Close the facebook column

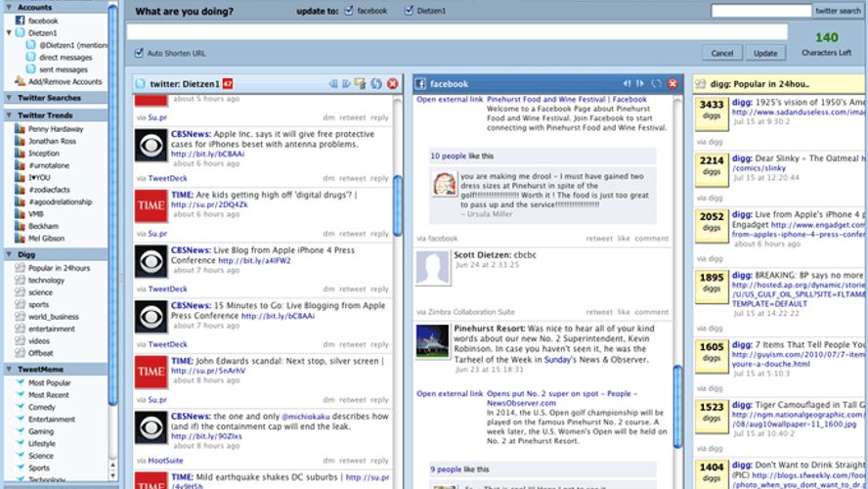pyautogui.click(x=673, y=84)
